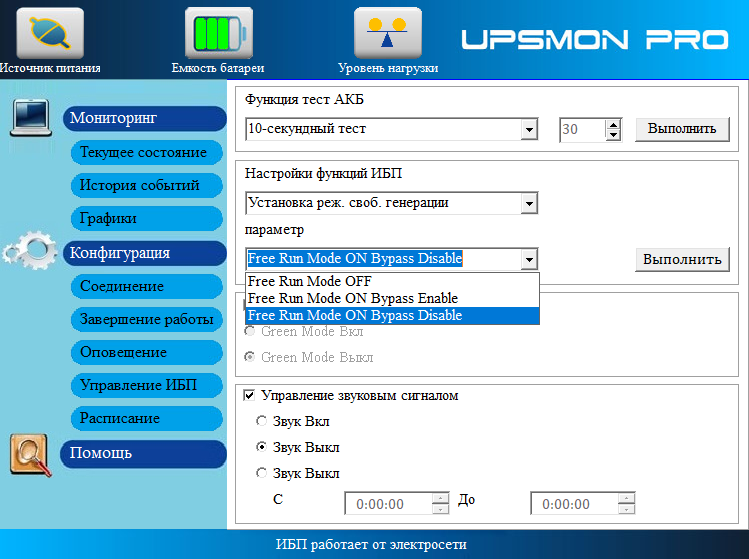Select Green Mode Вкл radio button
This screenshot has height=559, width=749.
[249, 331]
